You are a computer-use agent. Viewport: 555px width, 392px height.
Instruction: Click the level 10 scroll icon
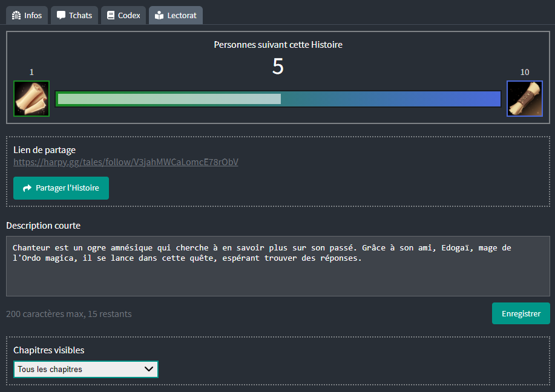524,99
